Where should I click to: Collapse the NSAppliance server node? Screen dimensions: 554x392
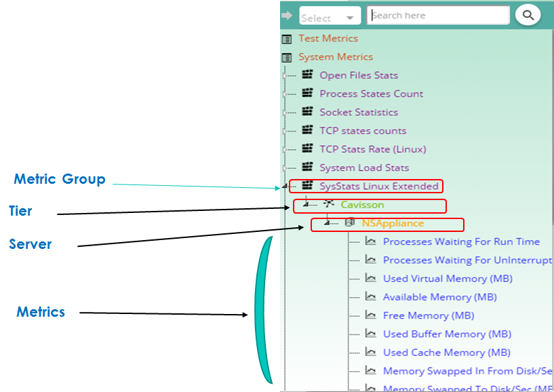(327, 223)
